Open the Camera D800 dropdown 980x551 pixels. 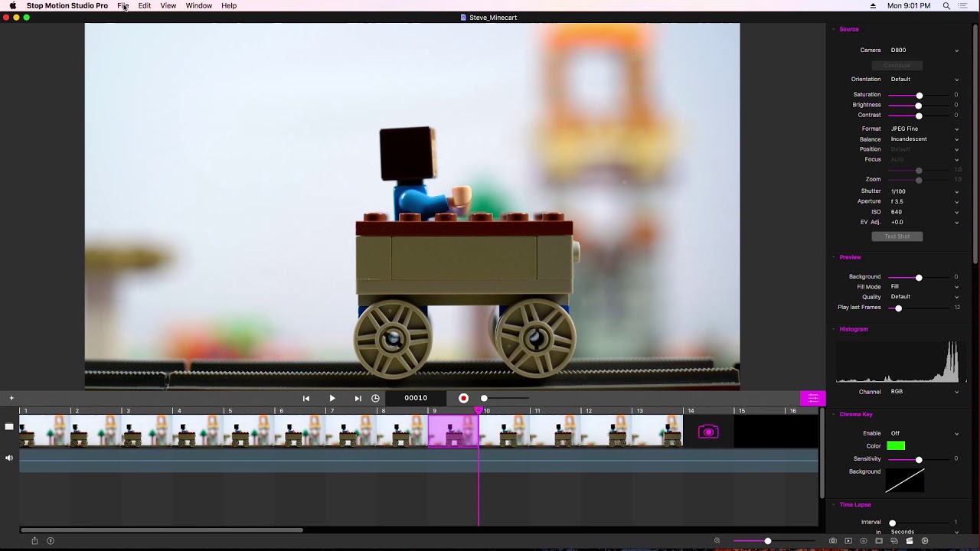(924, 51)
